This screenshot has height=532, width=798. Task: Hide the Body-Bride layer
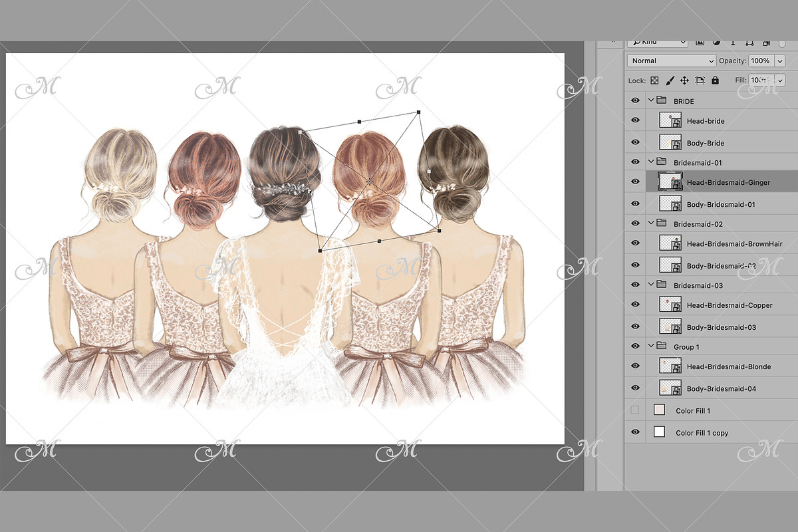[x=635, y=142]
